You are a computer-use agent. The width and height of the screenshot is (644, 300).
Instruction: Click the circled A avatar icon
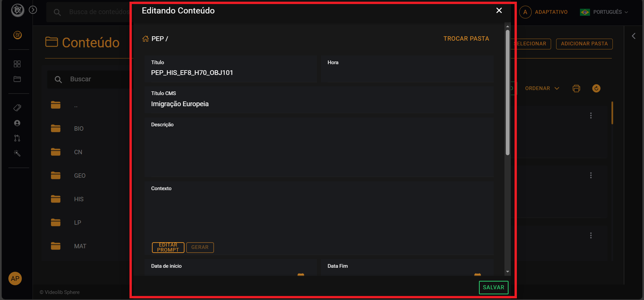tap(525, 12)
